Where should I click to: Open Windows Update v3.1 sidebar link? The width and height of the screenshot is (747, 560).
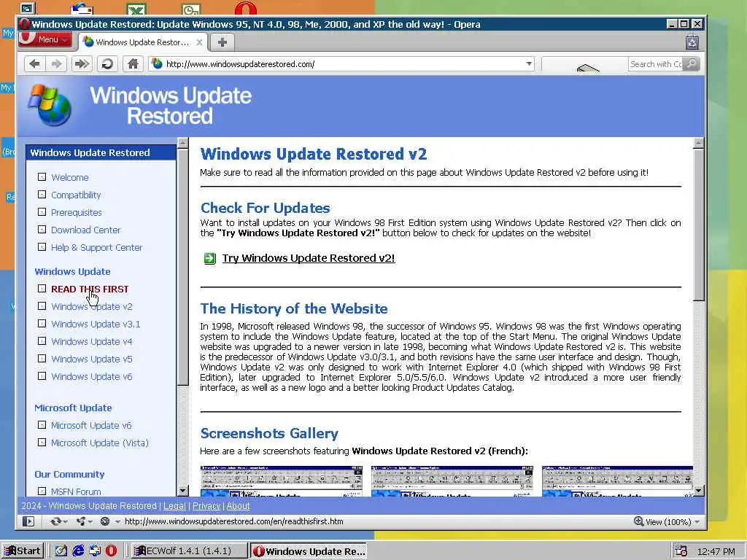tap(96, 324)
